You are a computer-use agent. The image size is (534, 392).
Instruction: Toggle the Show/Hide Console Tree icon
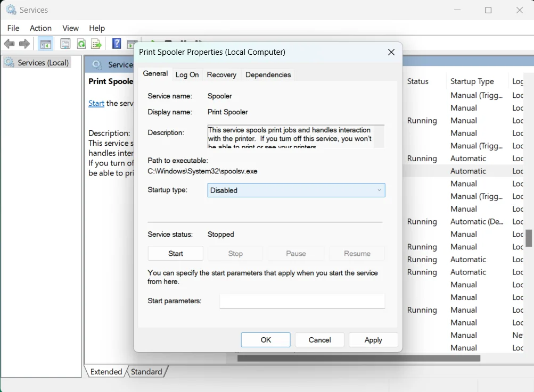point(45,44)
